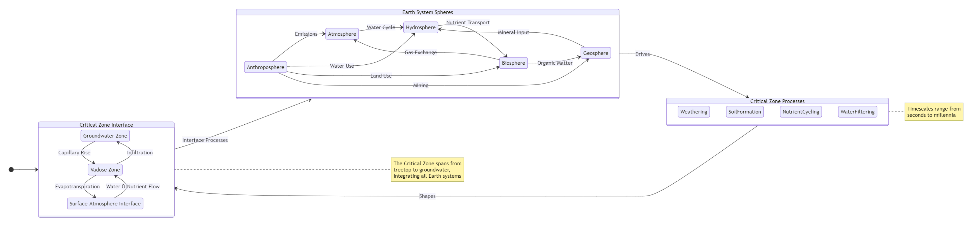Click the start state black dot
The width and height of the screenshot is (980, 238).
pos(11,170)
